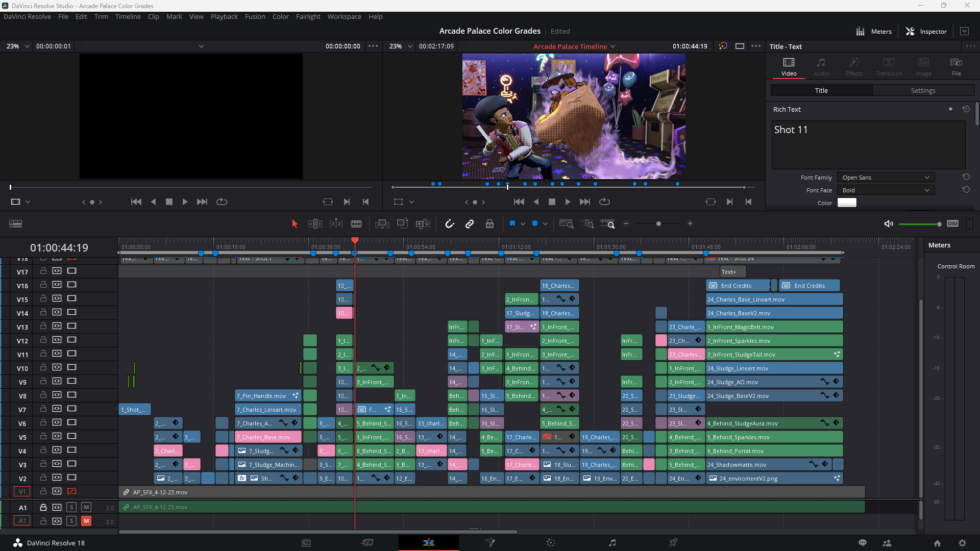The height and width of the screenshot is (551, 980).
Task: Click the Rich Text 'Shot 11' field
Action: click(x=868, y=145)
